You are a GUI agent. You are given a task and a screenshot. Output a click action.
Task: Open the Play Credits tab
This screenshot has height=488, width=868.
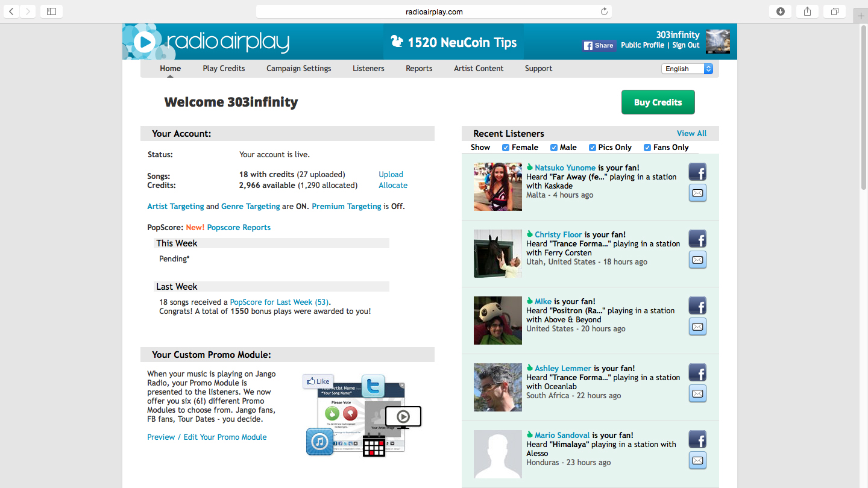[x=224, y=68]
